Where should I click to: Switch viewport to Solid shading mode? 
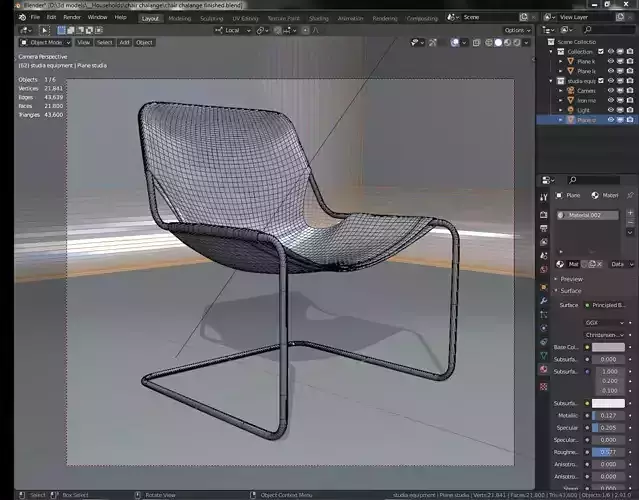click(498, 42)
